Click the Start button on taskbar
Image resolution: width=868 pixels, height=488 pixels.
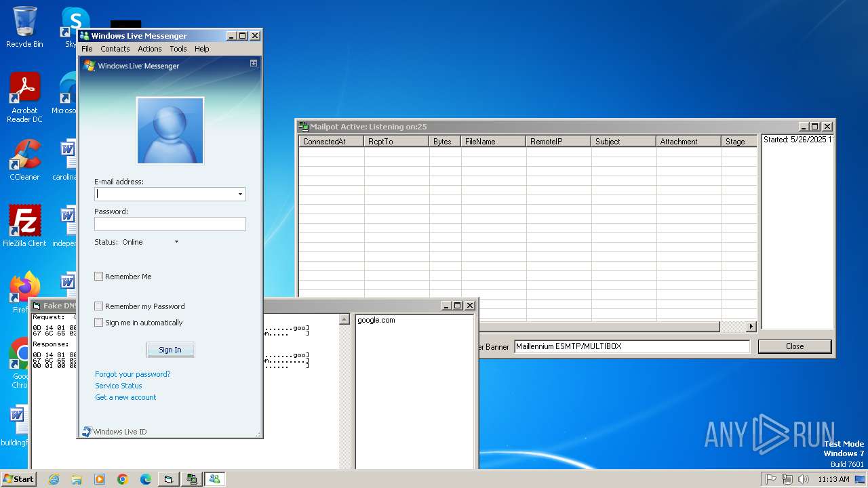[19, 479]
